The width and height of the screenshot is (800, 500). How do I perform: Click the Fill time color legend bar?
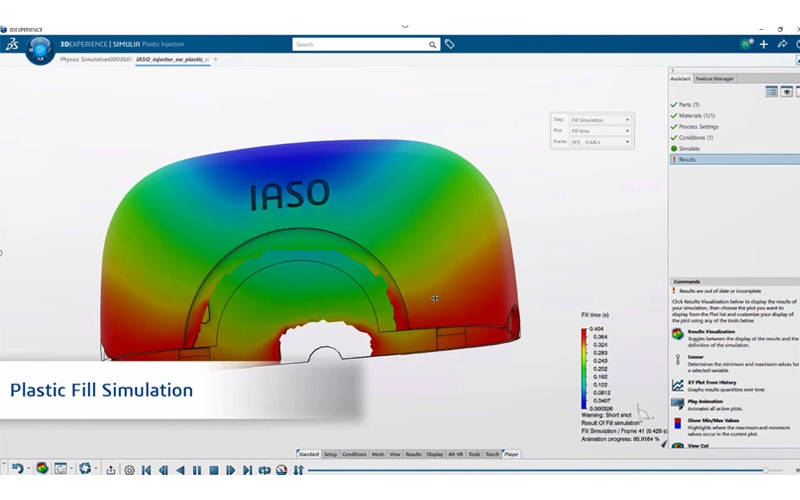pos(584,368)
